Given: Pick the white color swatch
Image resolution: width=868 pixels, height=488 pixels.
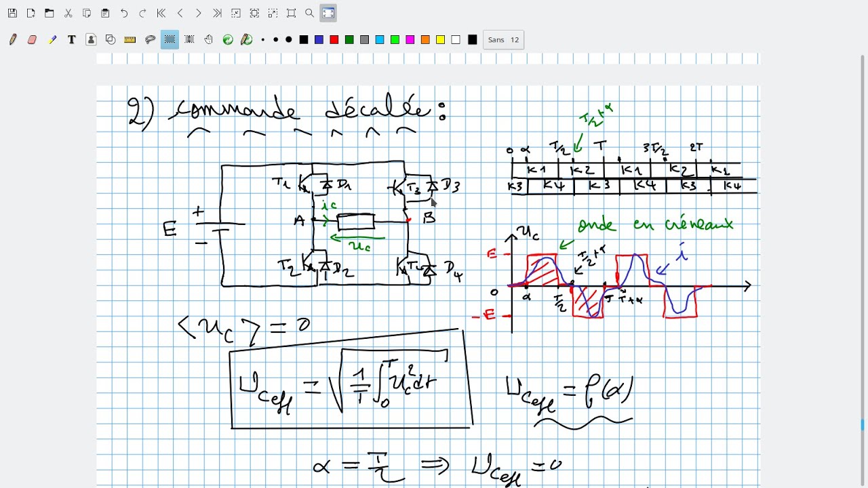Looking at the screenshot, I should [x=456, y=40].
